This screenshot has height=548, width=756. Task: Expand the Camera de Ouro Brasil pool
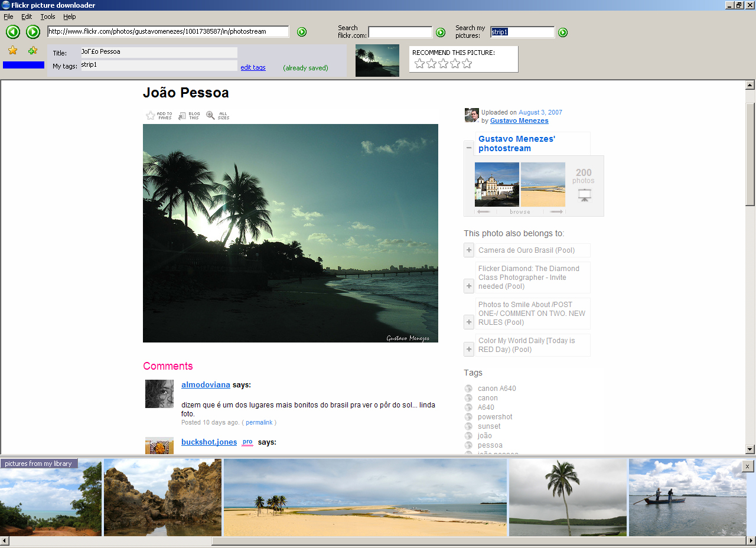468,250
